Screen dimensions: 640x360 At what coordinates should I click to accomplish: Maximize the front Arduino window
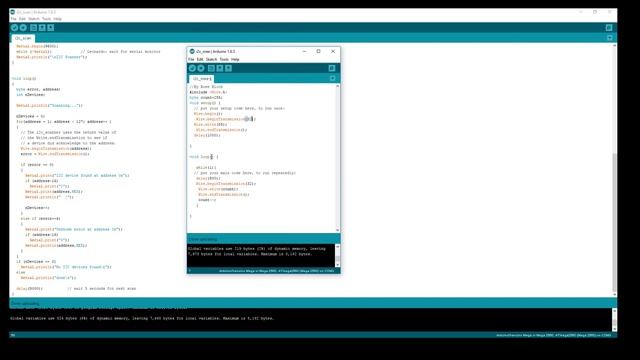point(318,51)
